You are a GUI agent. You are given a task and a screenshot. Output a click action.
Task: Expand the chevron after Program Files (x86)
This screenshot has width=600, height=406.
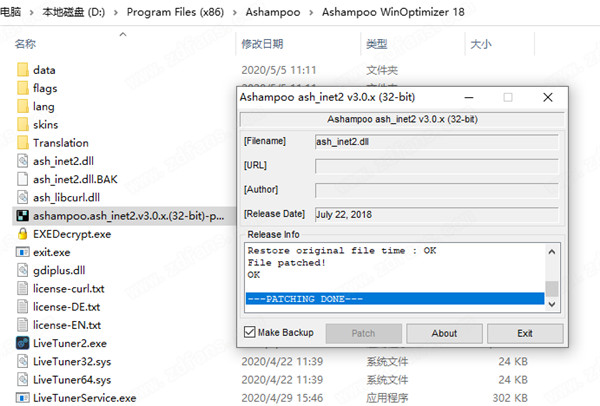(x=235, y=13)
